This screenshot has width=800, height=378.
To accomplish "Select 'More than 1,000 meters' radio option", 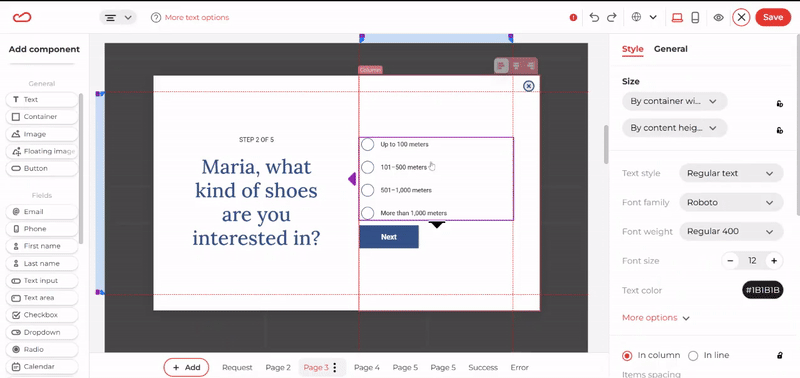I will tap(368, 213).
